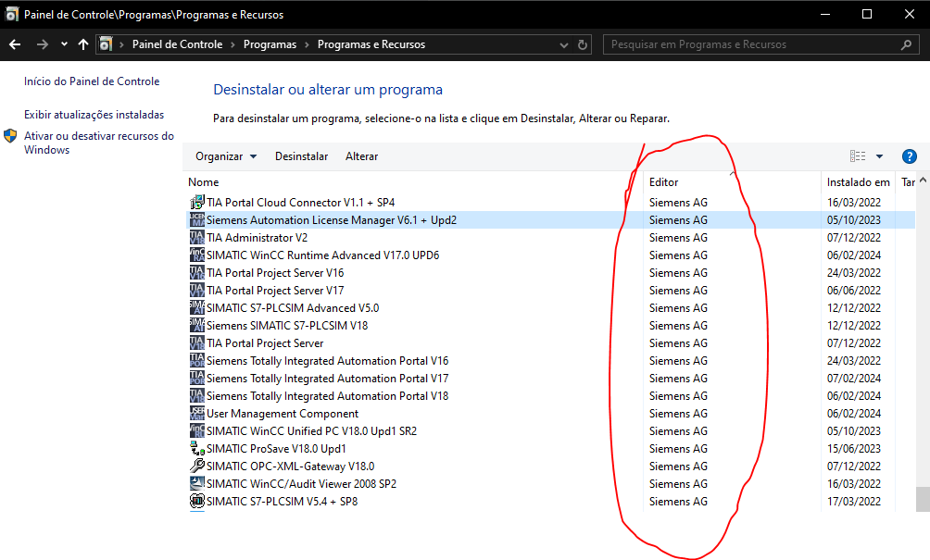
Task: Click the search Programas e Recursos field
Action: (750, 44)
